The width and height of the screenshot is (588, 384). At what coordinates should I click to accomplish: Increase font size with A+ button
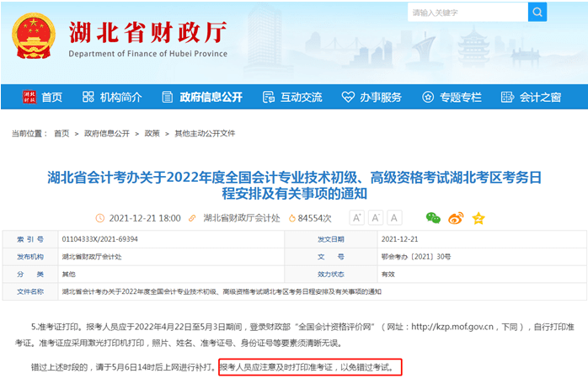(356, 217)
